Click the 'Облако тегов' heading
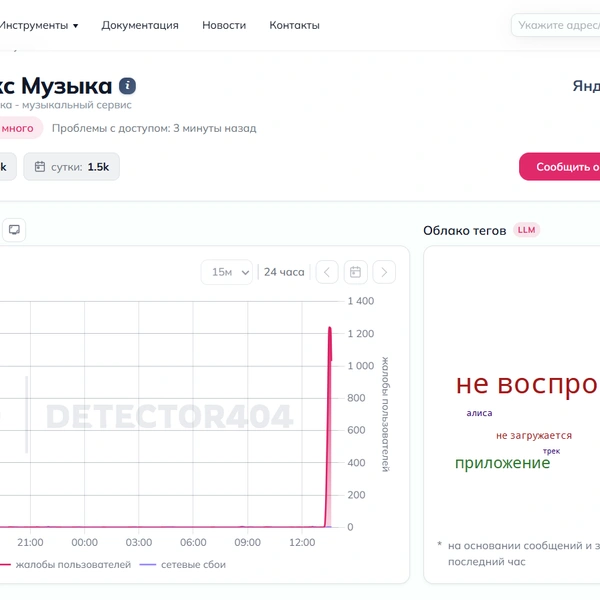This screenshot has width=600, height=600. click(x=465, y=231)
